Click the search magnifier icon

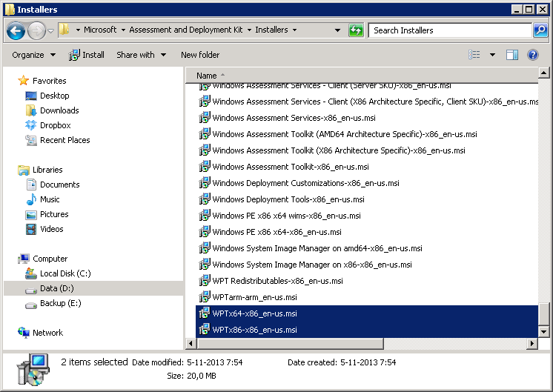pos(540,30)
